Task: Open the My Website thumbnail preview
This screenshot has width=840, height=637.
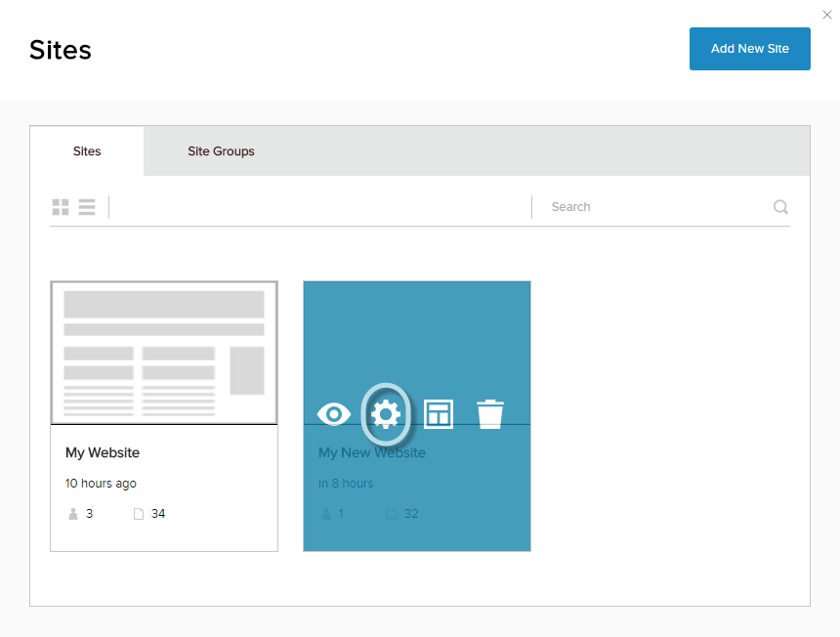Action: click(164, 353)
